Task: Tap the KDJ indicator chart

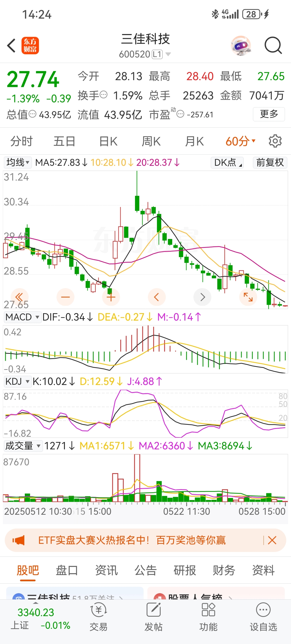Action: (145, 414)
